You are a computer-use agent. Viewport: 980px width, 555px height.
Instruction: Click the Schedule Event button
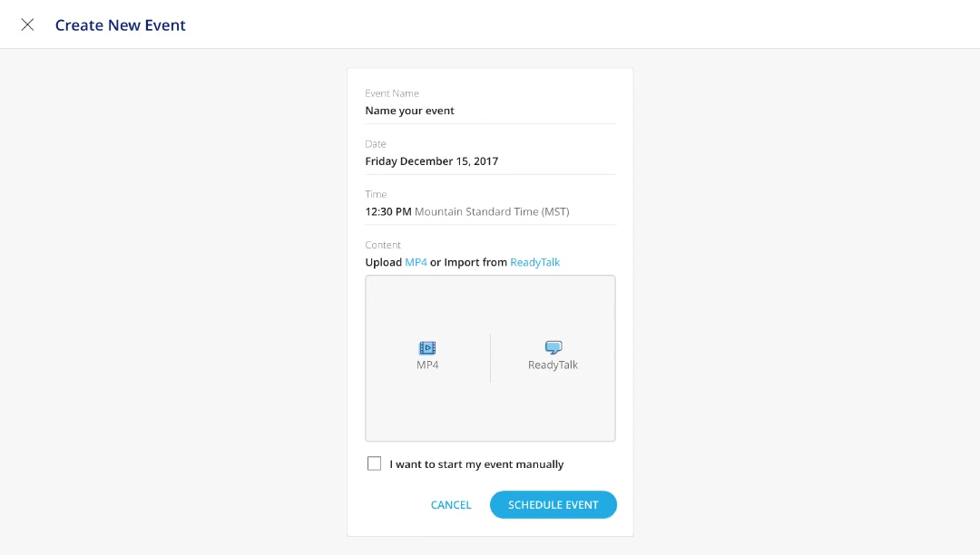tap(554, 504)
